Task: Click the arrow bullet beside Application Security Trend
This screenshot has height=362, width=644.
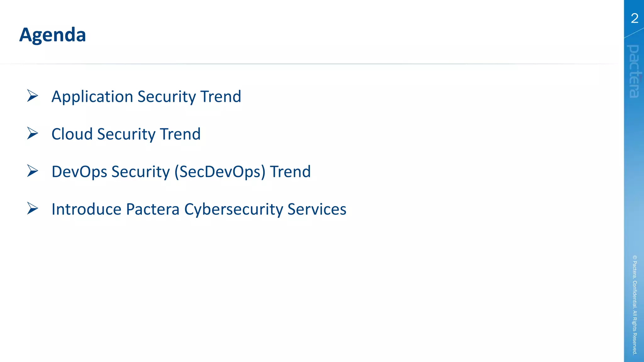Action: 32,96
